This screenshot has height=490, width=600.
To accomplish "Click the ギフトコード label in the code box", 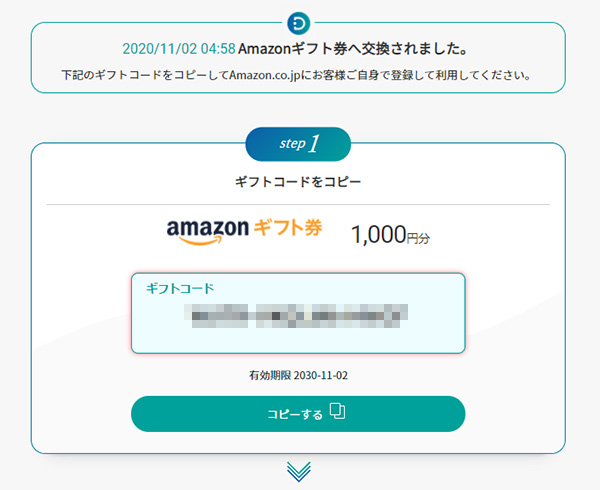I will (x=180, y=288).
